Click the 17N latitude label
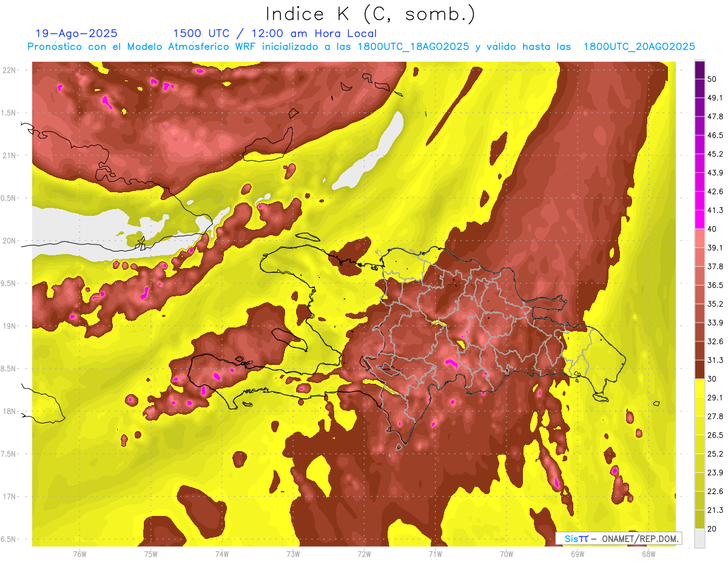This screenshot has width=728, height=562. click(10, 497)
